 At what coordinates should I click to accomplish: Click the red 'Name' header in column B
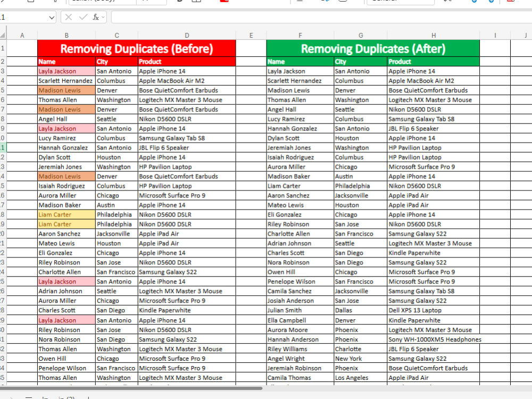pyautogui.click(x=66, y=62)
